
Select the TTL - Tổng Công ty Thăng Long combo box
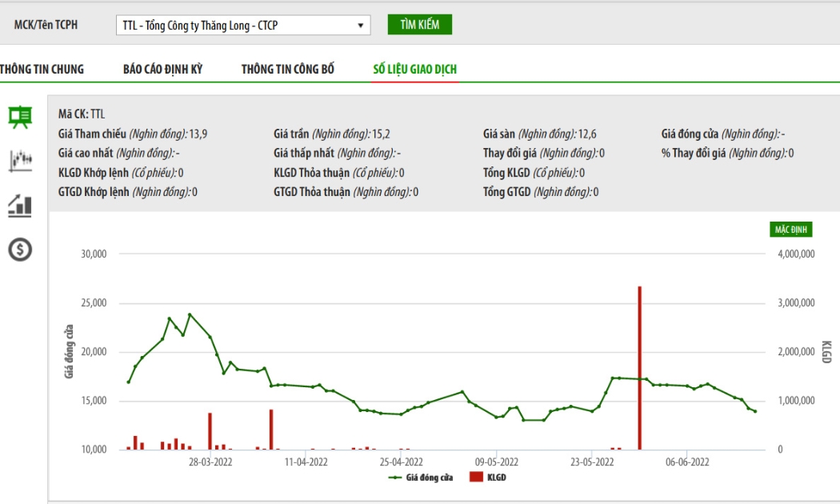(243, 25)
